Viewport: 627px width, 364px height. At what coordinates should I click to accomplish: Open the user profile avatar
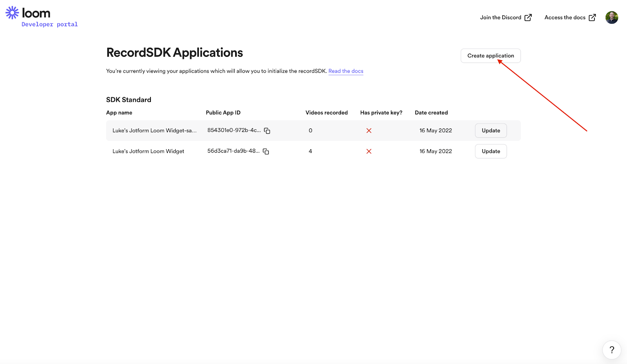[612, 18]
